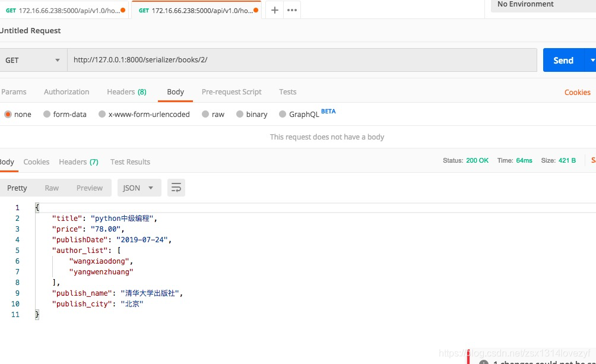Click unsaved dot on second request tab
Screen dimensions: 596x364
coord(256,10)
